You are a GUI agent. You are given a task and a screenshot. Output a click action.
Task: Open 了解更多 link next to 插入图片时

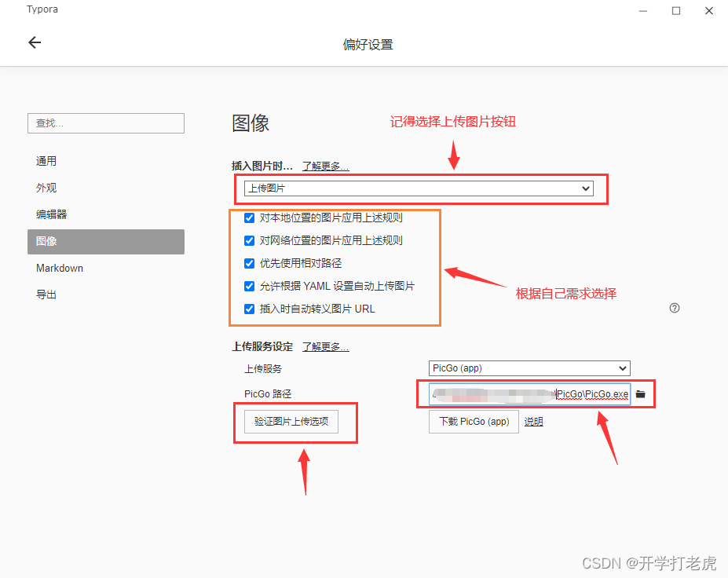pyautogui.click(x=325, y=166)
